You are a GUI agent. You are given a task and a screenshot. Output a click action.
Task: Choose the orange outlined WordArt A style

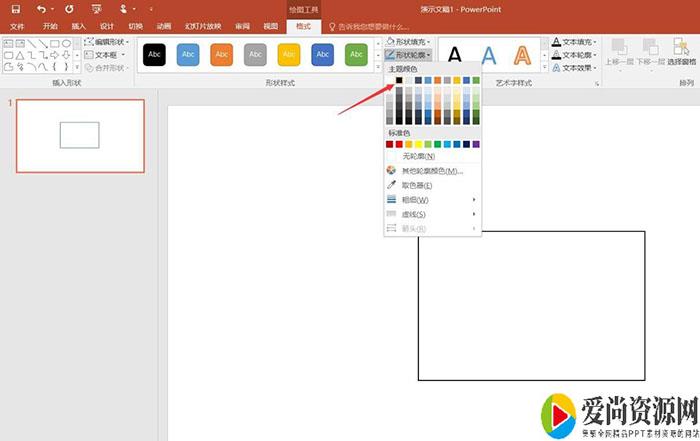(x=524, y=56)
